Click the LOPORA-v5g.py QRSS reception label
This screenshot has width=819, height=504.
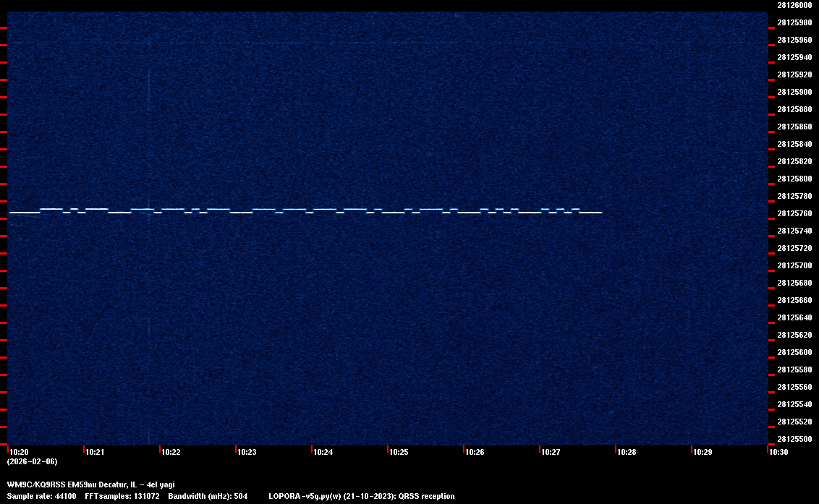[x=361, y=496]
